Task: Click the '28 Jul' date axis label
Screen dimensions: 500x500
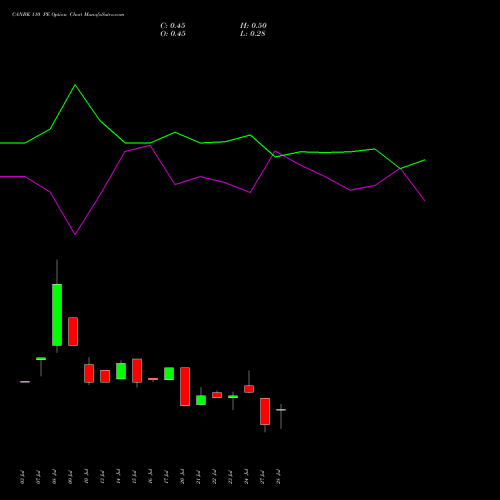Action: click(x=278, y=477)
